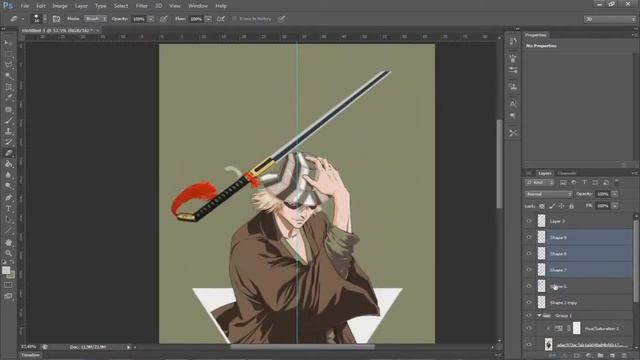Select the Pen tool
Screen dimensions: 640x360
pyautogui.click(x=8, y=198)
